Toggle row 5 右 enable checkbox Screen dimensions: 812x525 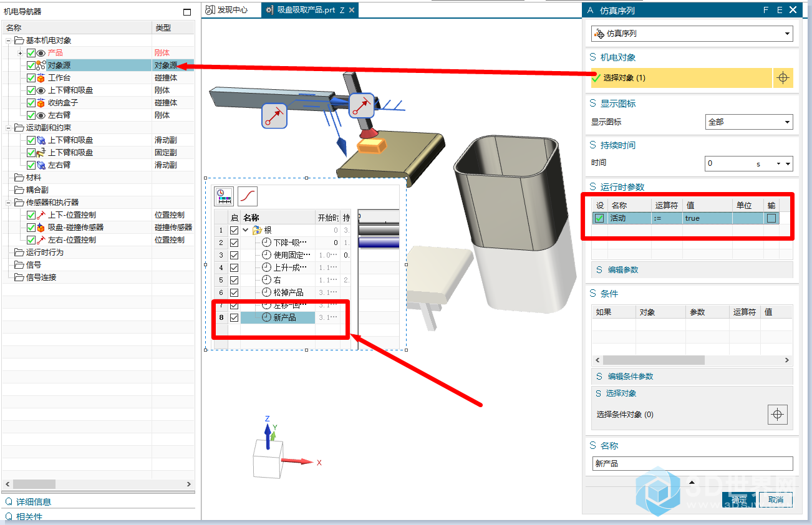(234, 280)
